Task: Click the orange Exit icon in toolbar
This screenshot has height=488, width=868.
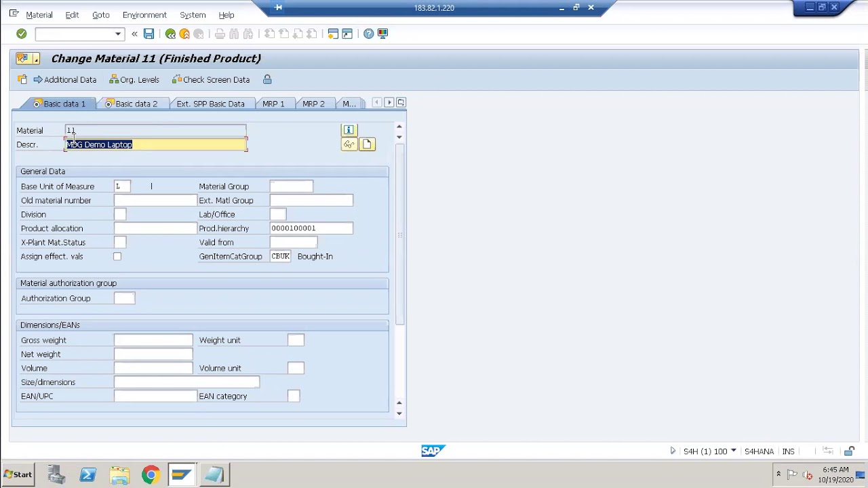Action: pyautogui.click(x=184, y=33)
